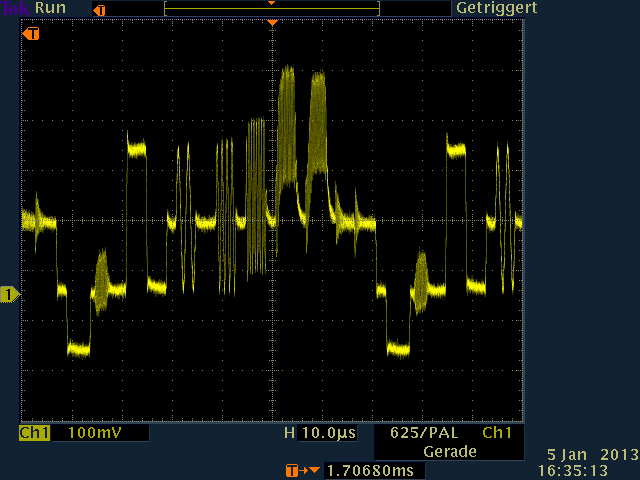Click the Tek logo in the corner

pos(16,7)
